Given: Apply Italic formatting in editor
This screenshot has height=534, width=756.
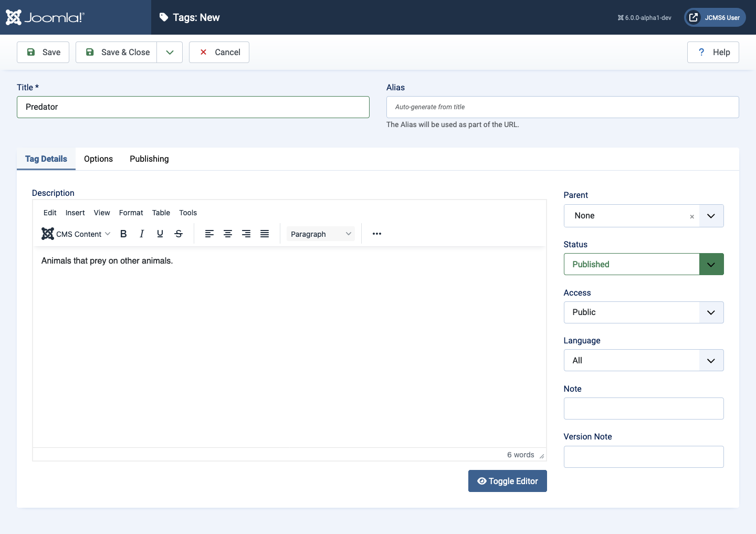Looking at the screenshot, I should (x=142, y=234).
